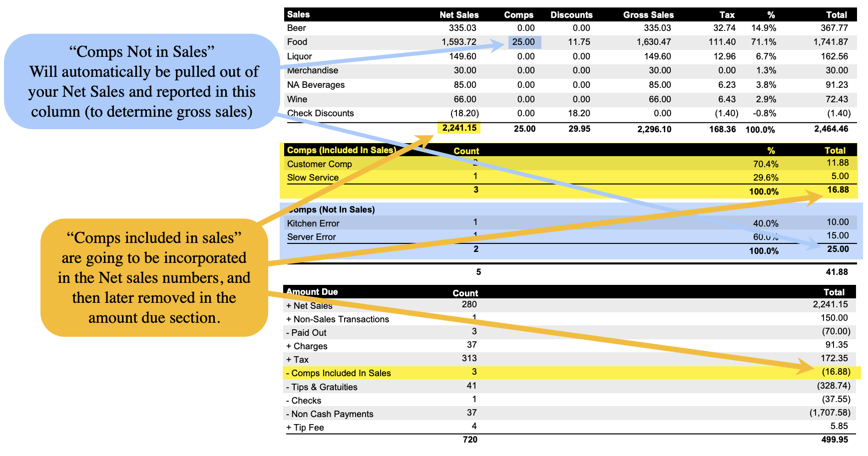Select the Wine row label
The image size is (868, 456).
point(297,99)
